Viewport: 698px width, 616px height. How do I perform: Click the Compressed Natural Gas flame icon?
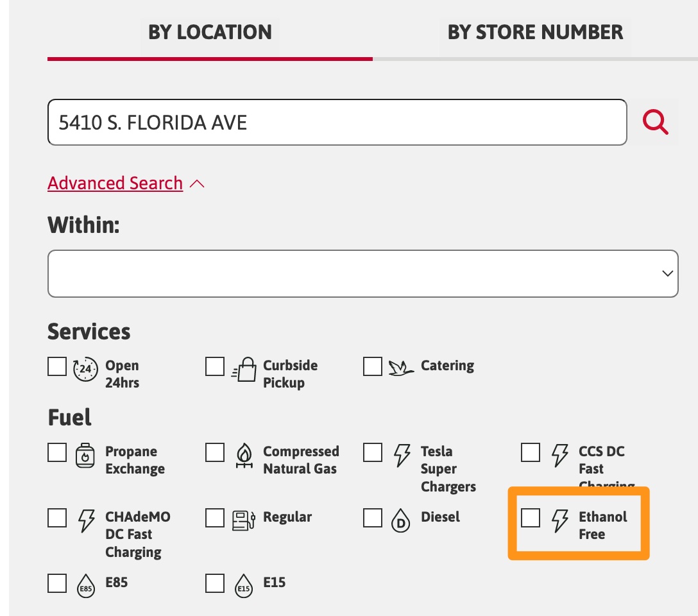[244, 455]
